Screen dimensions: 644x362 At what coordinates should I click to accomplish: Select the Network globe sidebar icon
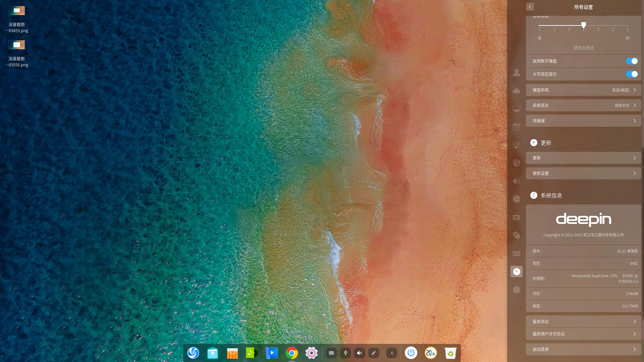point(517,163)
